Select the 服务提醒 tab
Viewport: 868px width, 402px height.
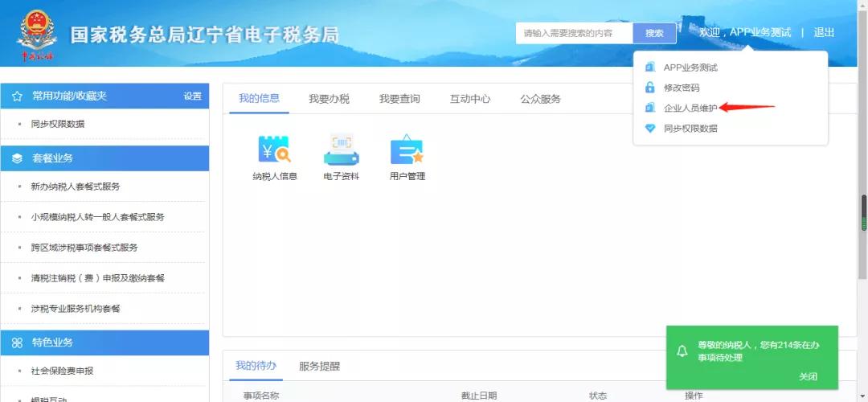[319, 366]
